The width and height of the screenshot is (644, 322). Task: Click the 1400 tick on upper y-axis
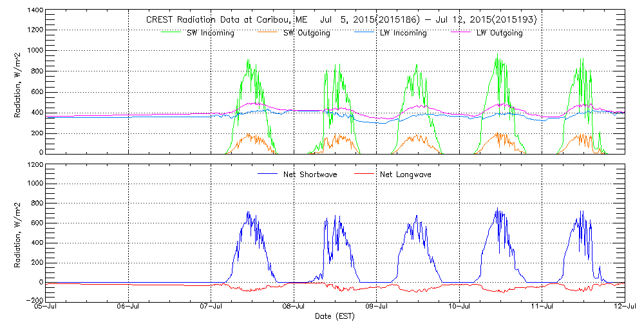pyautogui.click(x=35, y=12)
